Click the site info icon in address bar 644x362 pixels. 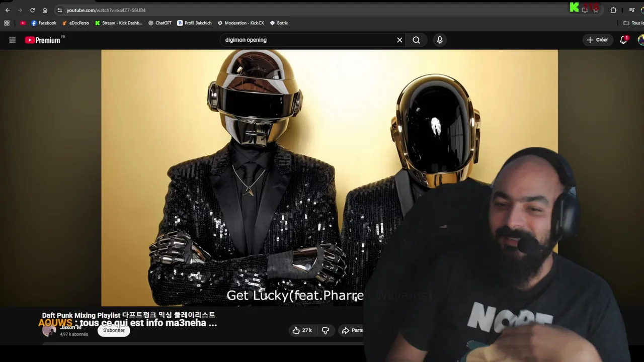pyautogui.click(x=60, y=10)
